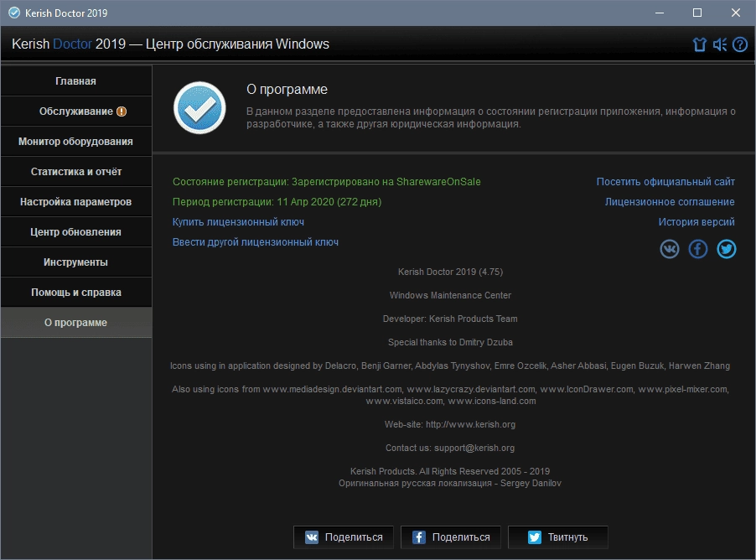Share via Facebook Поделиться button

[x=451, y=537]
